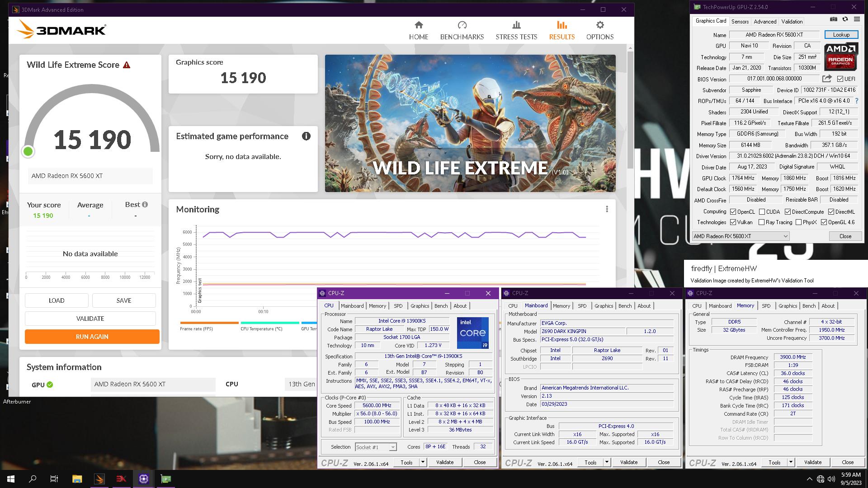Click the LOAD button in 3DMark
868x488 pixels.
click(57, 300)
